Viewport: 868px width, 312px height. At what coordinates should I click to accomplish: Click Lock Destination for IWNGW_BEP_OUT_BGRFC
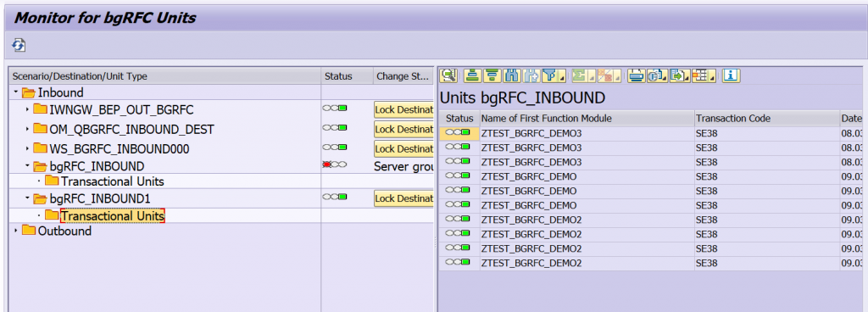[x=403, y=109]
